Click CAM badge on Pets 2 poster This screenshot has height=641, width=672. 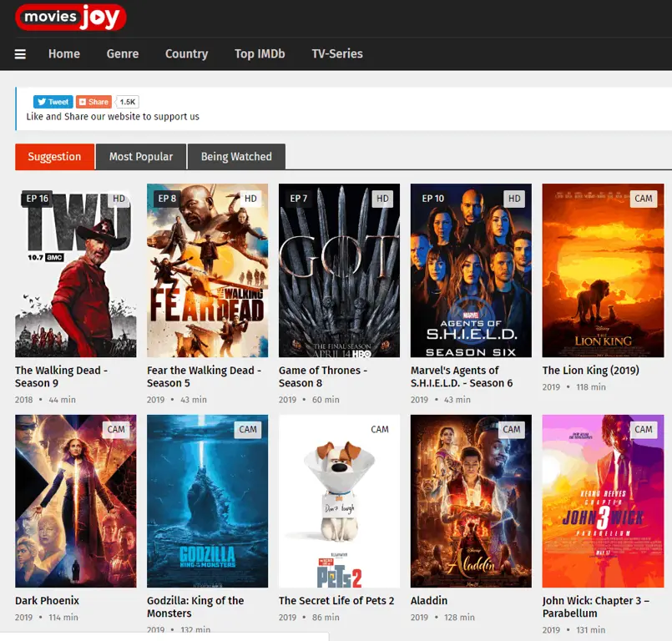pos(380,429)
